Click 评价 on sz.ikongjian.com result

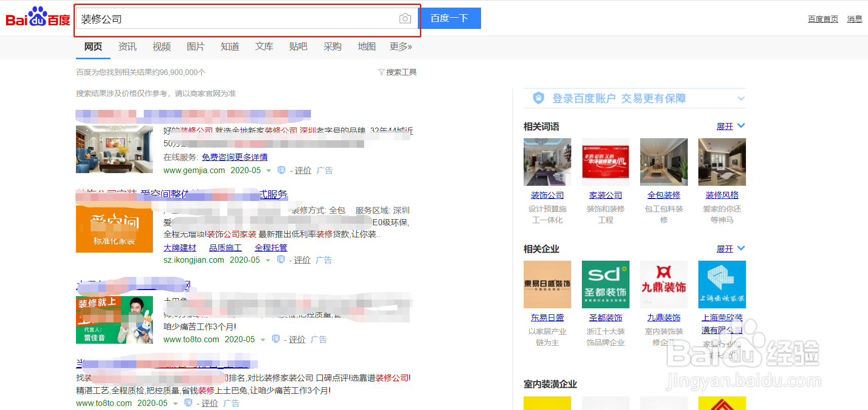[x=302, y=260]
